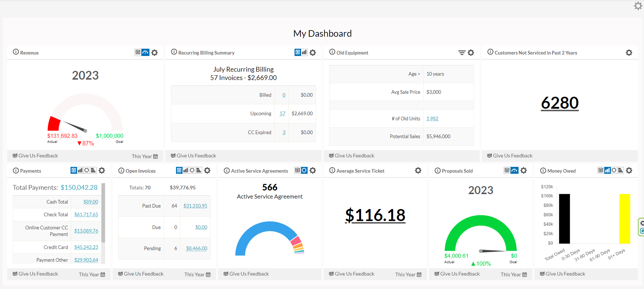Open the Revenue This Year date range picker

144,156
